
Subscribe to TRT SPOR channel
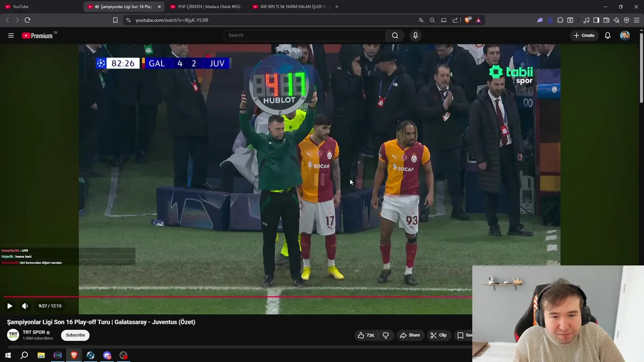coord(75,335)
